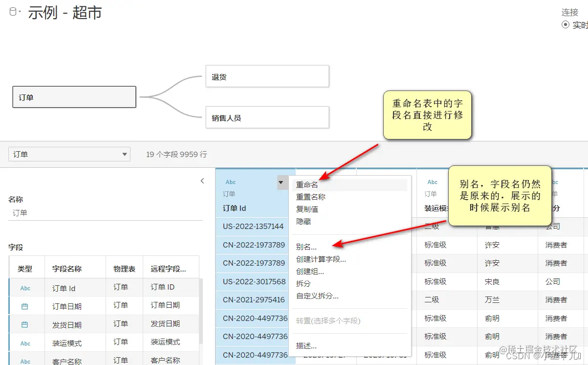Screen dimensions: 588x365
Task: Click the data source title 示例 - 超市
Action: point(65,12)
